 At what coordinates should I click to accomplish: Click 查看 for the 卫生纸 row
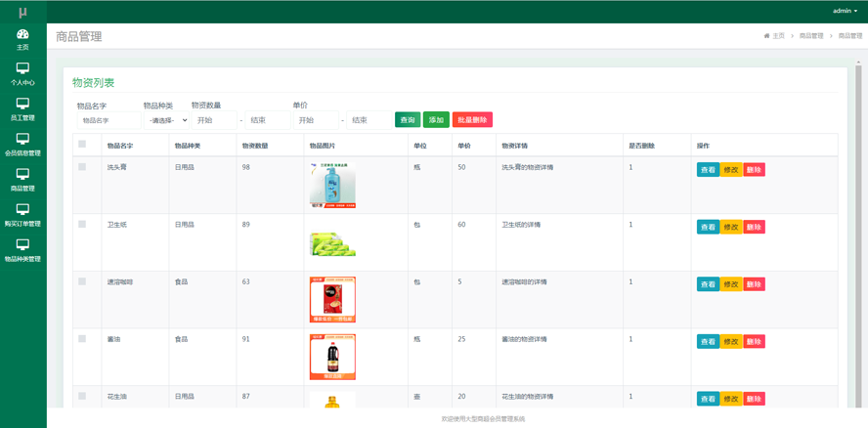708,227
